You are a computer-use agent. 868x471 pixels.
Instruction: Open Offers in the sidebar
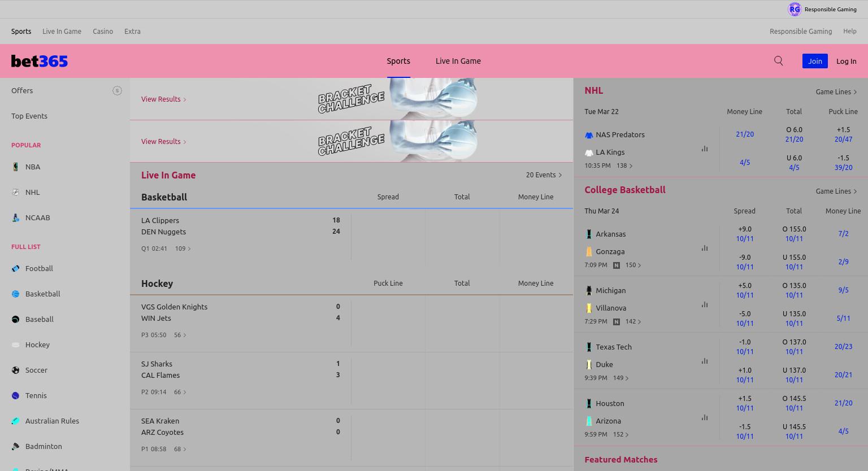click(x=22, y=90)
